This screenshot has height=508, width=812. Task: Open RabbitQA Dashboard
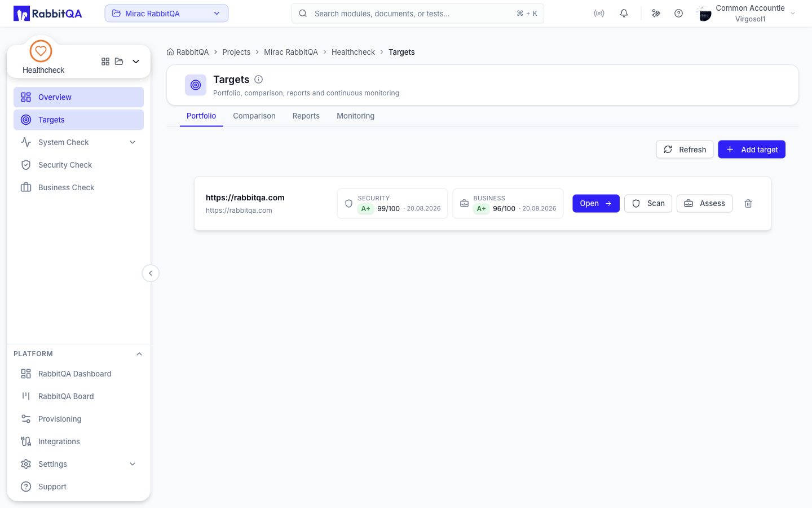(78, 374)
